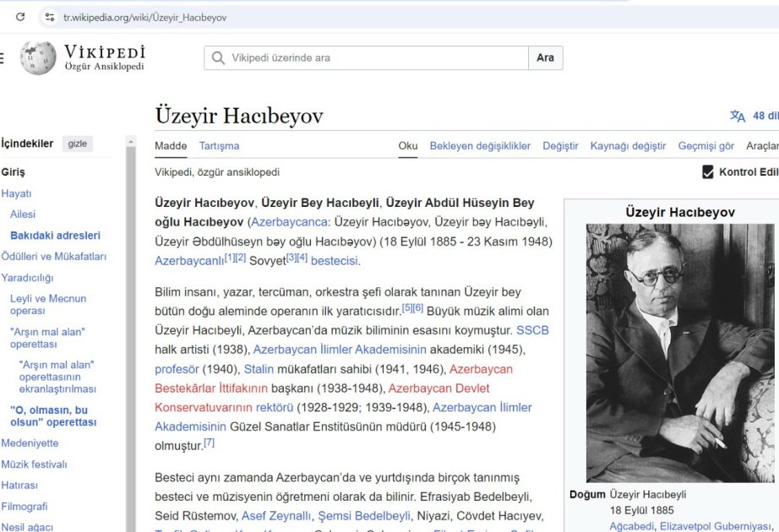Switch to the Tartışma tab
Viewport: 779px width, 532px height.
[x=219, y=146]
